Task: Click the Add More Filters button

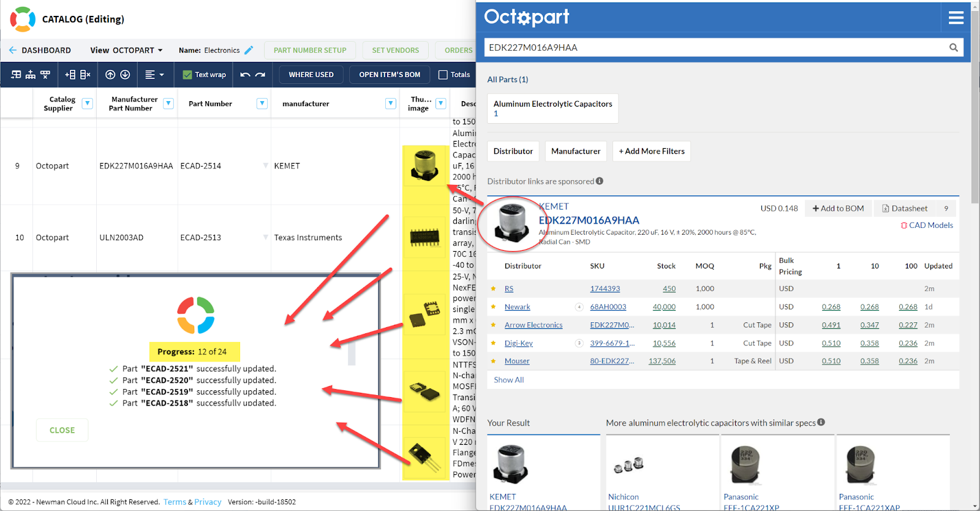Action: [652, 151]
